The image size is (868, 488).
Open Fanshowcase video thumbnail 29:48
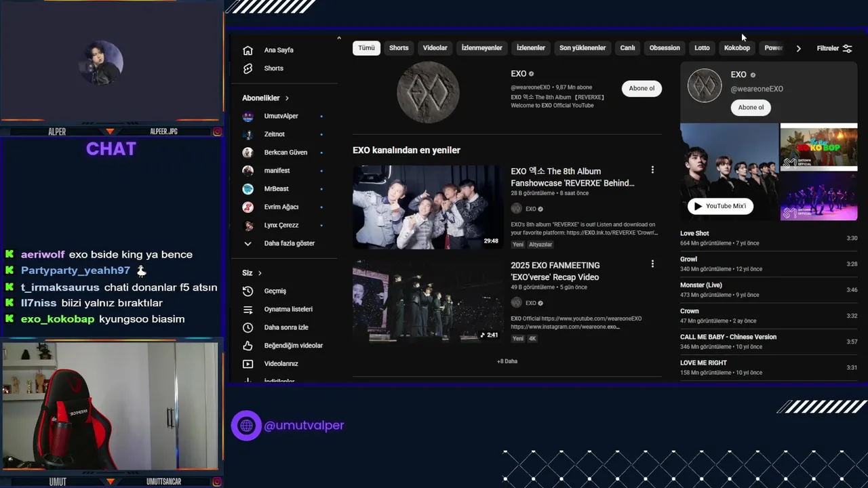[428, 207]
